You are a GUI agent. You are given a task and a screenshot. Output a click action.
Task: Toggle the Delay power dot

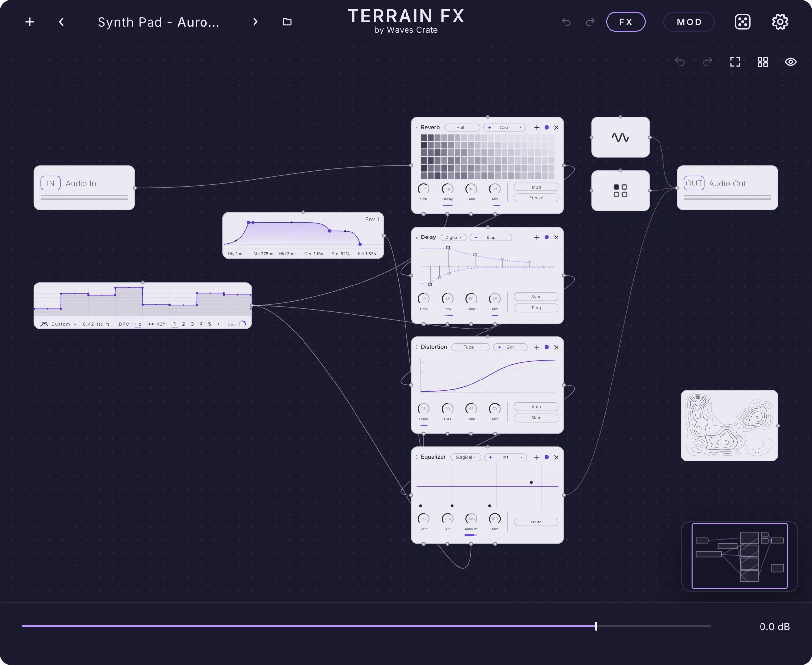click(547, 237)
